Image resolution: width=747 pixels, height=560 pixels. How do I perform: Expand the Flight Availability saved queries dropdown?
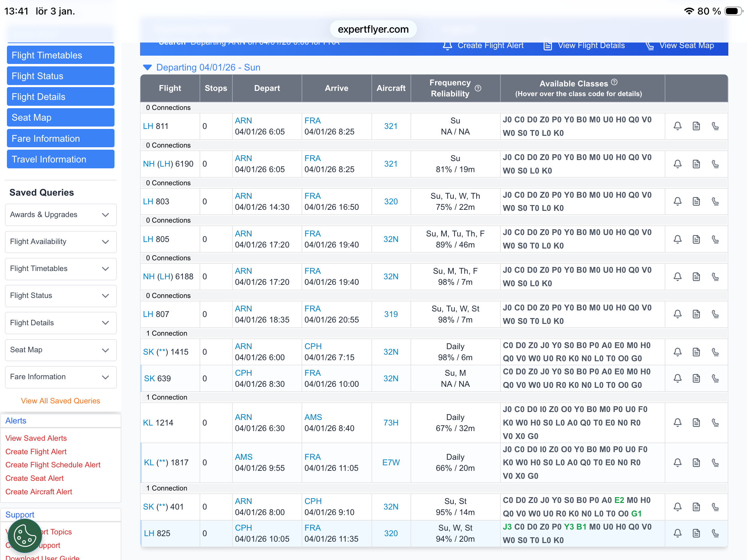pos(105,242)
